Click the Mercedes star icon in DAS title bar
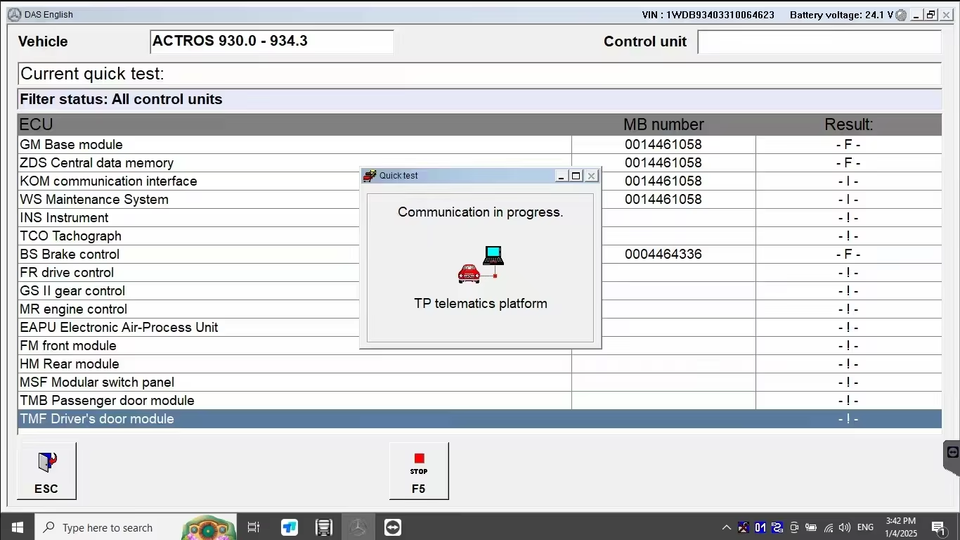 coord(14,14)
